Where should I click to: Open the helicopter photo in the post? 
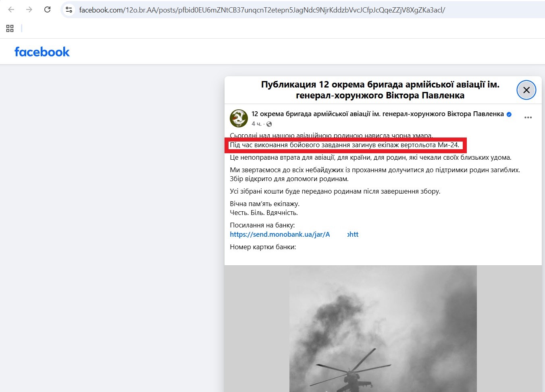pyautogui.click(x=383, y=329)
